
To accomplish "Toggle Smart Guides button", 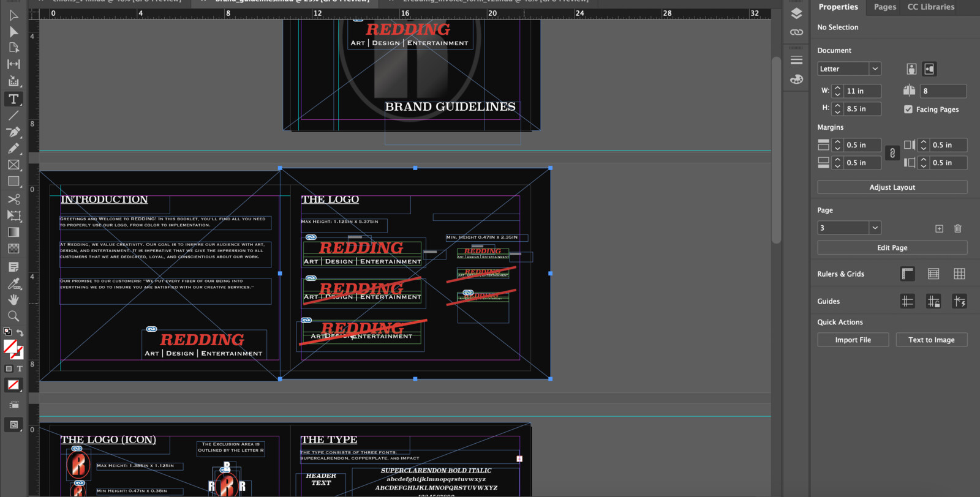I will pyautogui.click(x=959, y=301).
